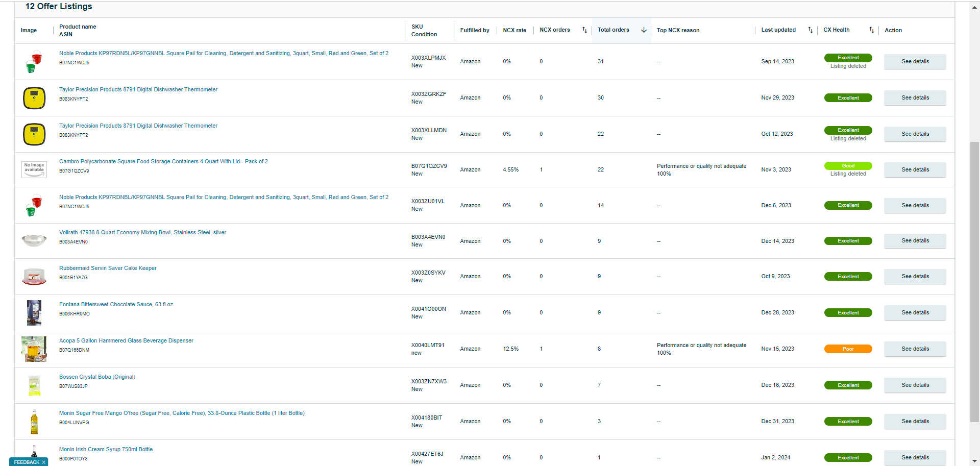980x466 pixels.
Task: Open Acopa 5 Gallon Glass Beverage Dispenser link
Action: pos(126,340)
